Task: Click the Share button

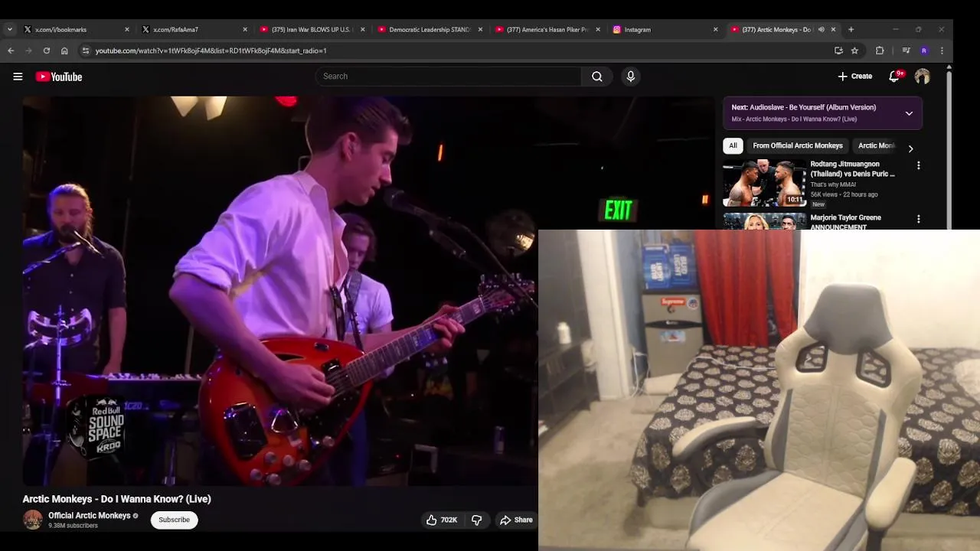Action: click(515, 520)
